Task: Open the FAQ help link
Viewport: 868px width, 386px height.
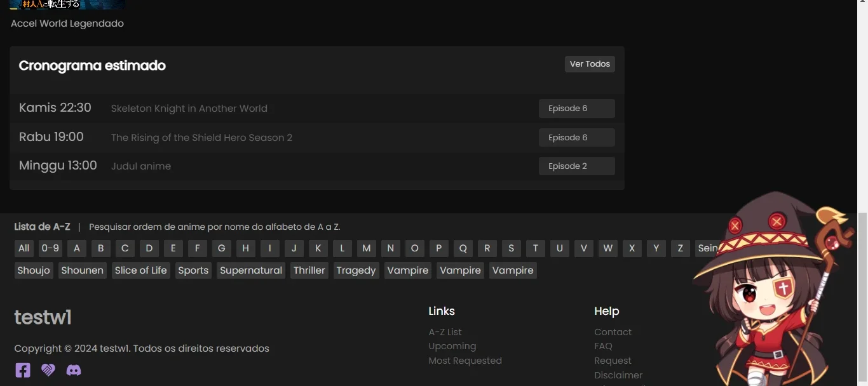Action: [603, 346]
